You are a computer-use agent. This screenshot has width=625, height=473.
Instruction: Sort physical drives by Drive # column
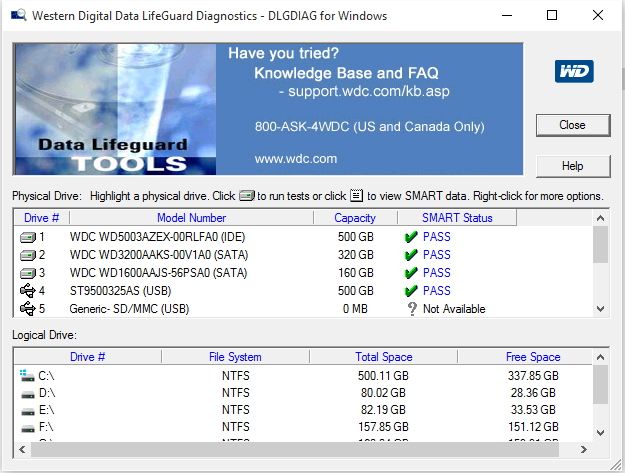coord(41,218)
